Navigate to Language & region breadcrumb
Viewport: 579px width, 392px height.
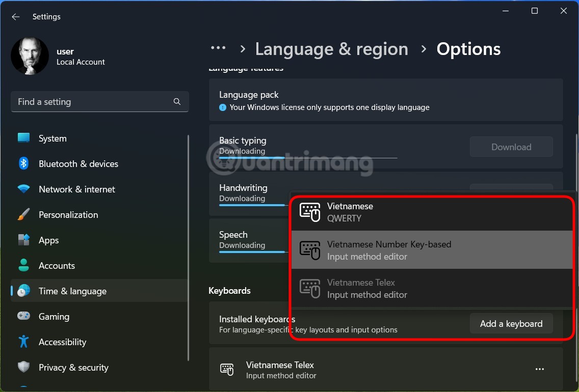(x=331, y=49)
